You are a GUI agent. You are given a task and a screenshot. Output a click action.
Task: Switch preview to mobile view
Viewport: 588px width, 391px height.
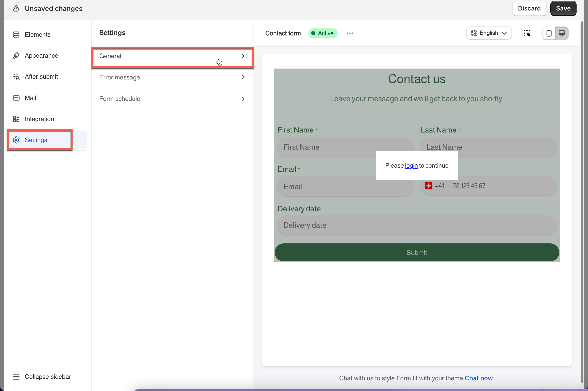tap(549, 33)
